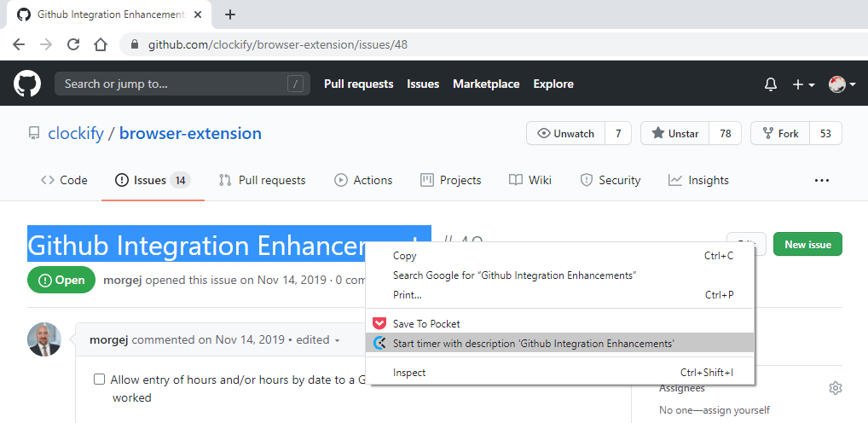
Task: Open the browser-extension repository link
Action: pos(190,133)
